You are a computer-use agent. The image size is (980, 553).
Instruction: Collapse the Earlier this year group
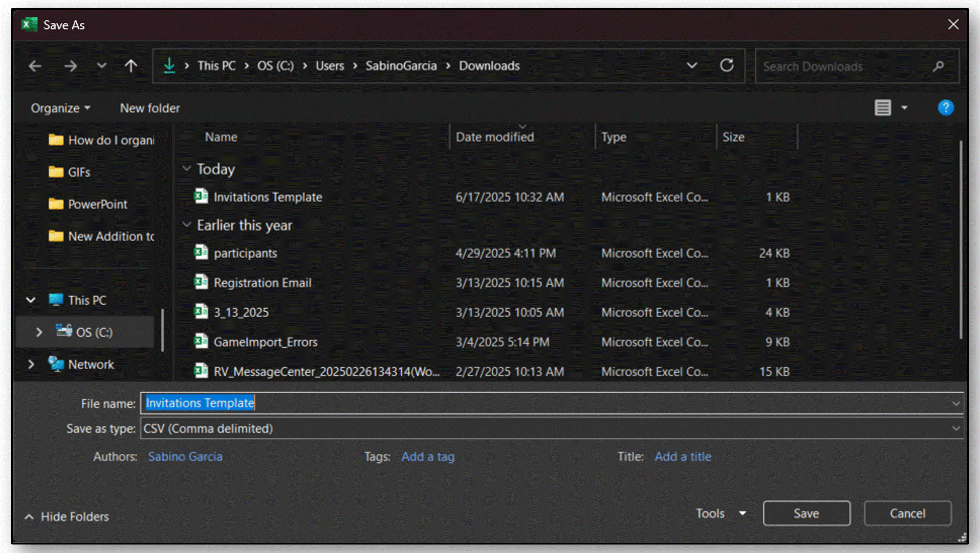coord(187,225)
